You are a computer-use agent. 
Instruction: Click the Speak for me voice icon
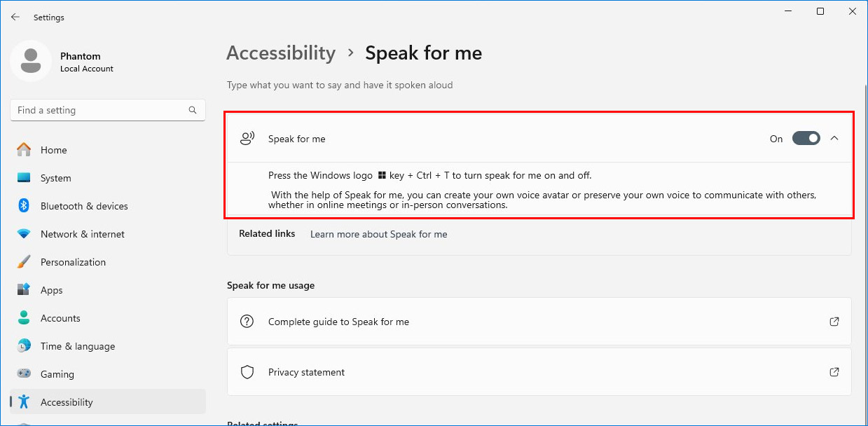click(247, 139)
